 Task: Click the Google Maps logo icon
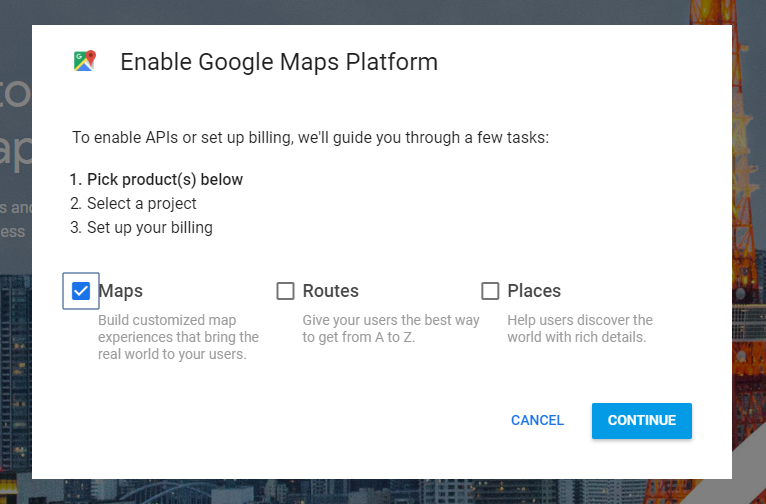pos(85,61)
